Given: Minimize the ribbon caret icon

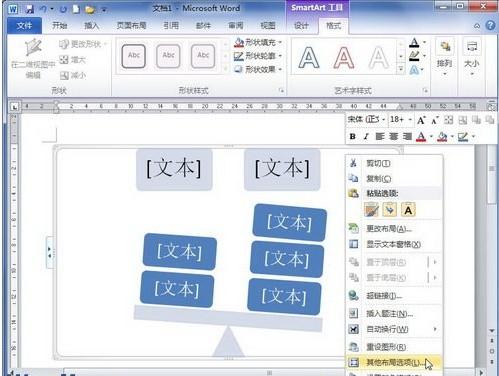Looking at the screenshot, I should point(477,26).
